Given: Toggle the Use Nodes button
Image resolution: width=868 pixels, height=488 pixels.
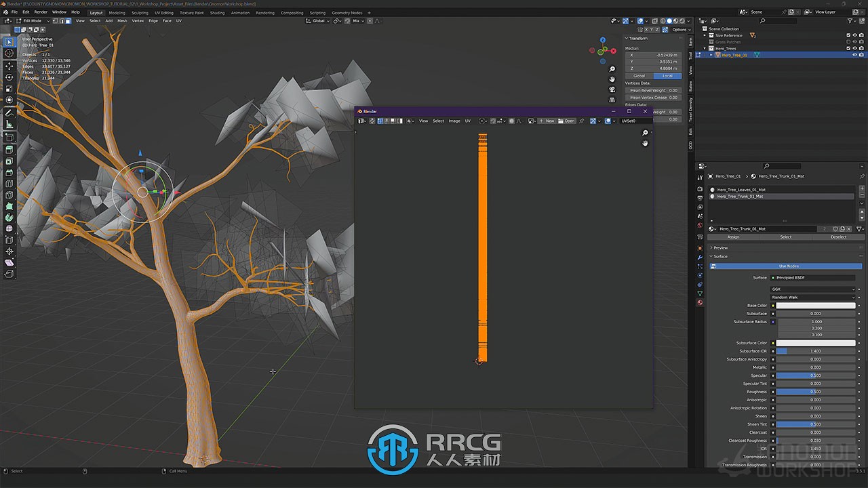Looking at the screenshot, I should pyautogui.click(x=785, y=266).
